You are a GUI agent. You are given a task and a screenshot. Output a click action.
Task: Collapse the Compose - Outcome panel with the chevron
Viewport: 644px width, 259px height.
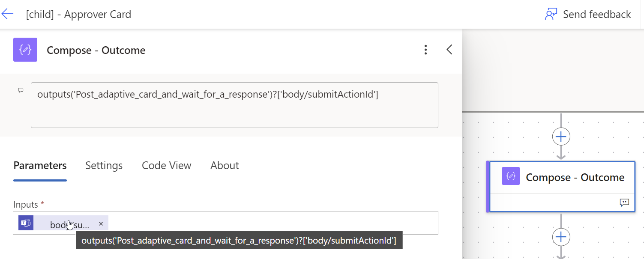(449, 50)
